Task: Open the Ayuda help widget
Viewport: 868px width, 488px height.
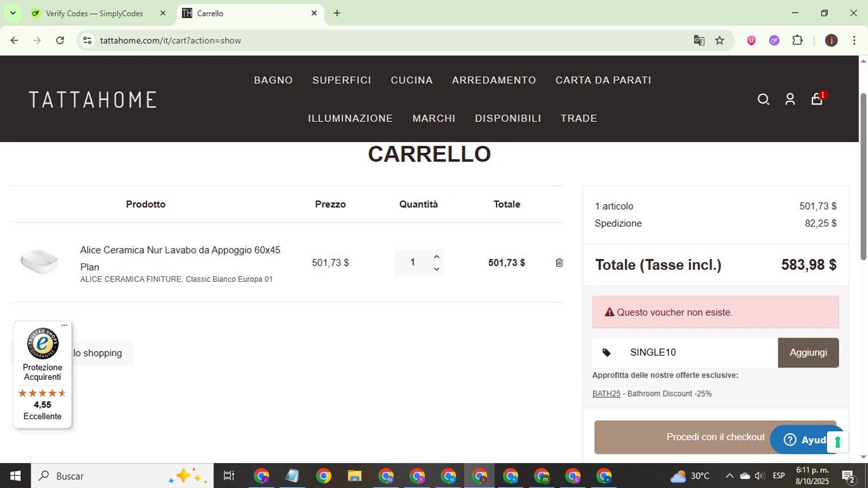Action: click(x=806, y=440)
